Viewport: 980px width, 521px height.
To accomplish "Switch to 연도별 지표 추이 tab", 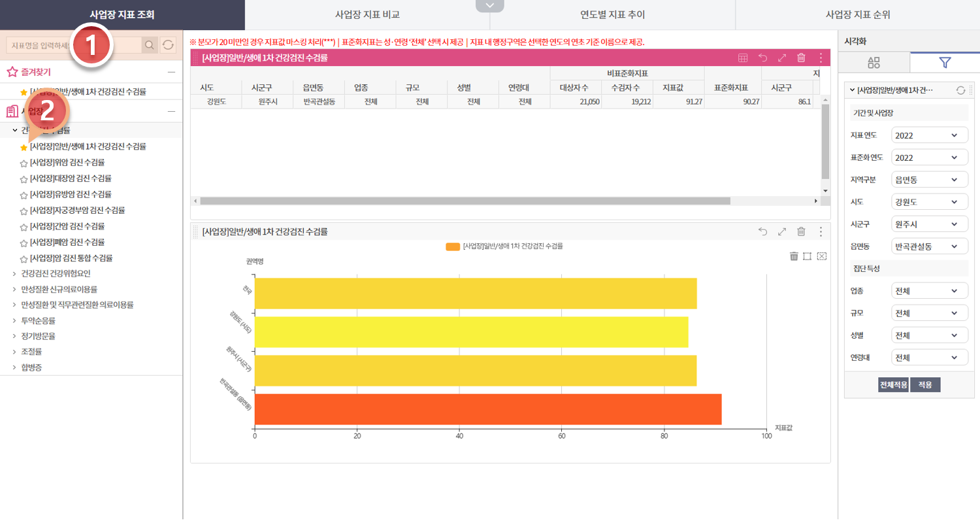I will pyautogui.click(x=613, y=14).
